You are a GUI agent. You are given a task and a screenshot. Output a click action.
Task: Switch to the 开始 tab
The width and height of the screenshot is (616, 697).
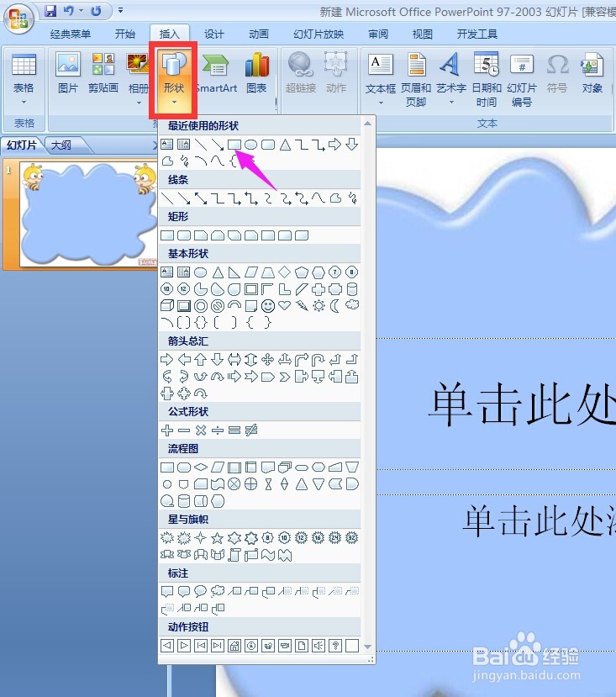(x=125, y=34)
